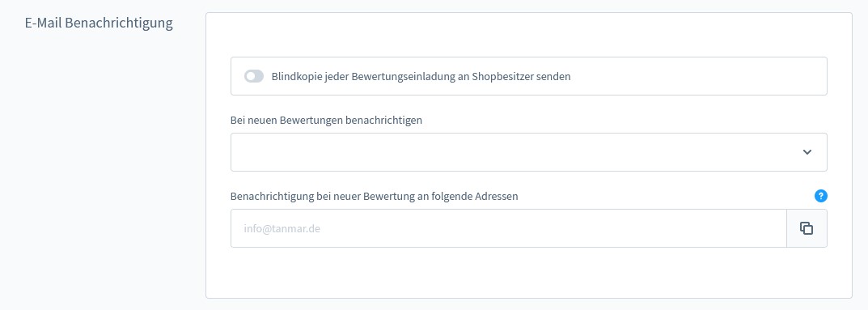Click the blue question mark help icon

coord(821,195)
